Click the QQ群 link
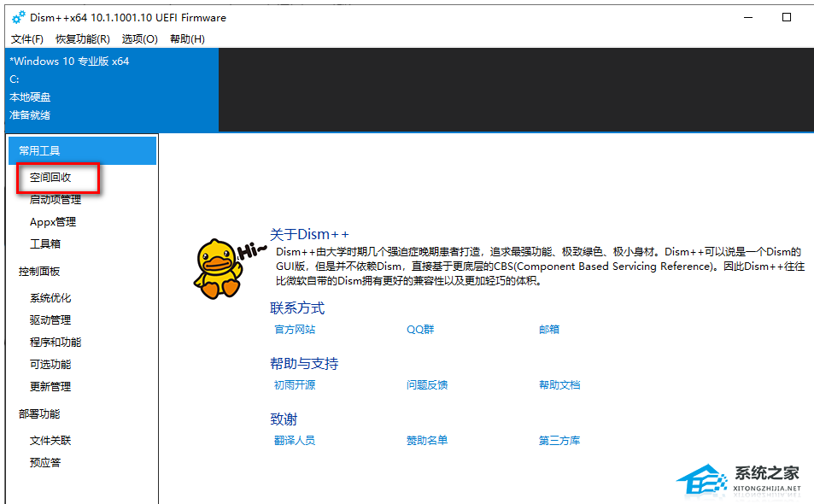The height and width of the screenshot is (504, 814). 420,330
